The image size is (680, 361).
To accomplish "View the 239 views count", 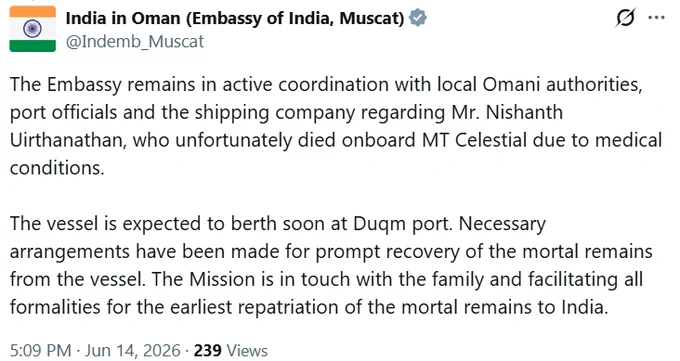I will (207, 350).
